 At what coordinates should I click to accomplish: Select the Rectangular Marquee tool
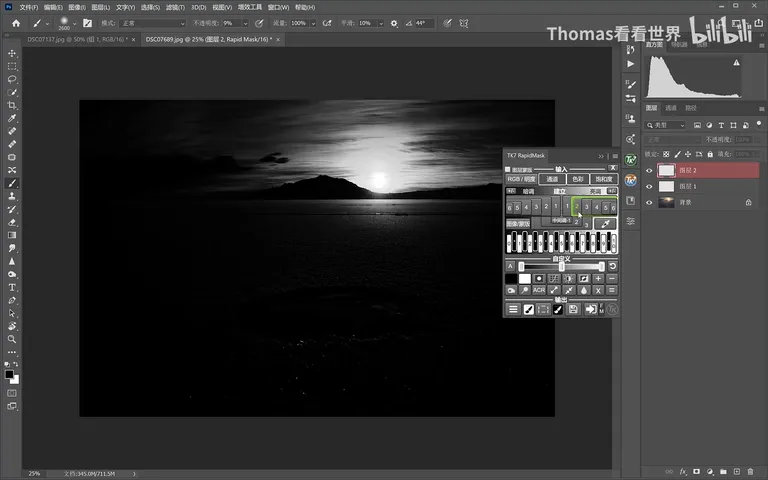12,66
